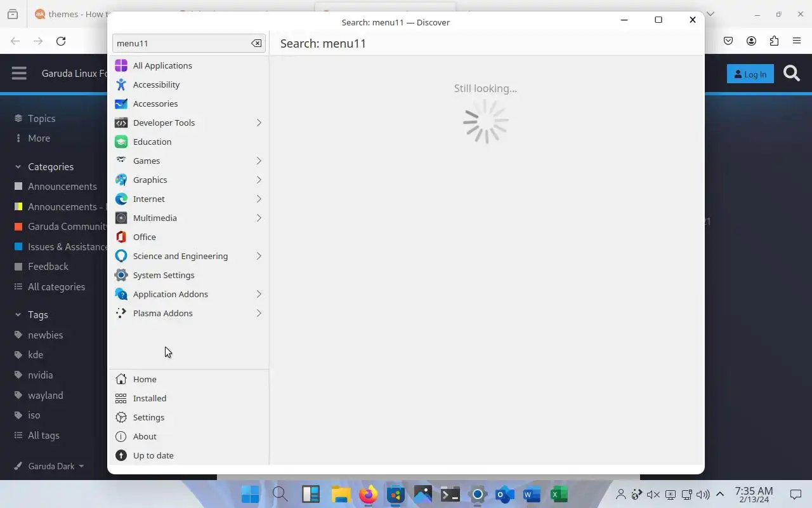Expand the Graphics category arrow
Screen dimensions: 812x508
coord(259,180)
